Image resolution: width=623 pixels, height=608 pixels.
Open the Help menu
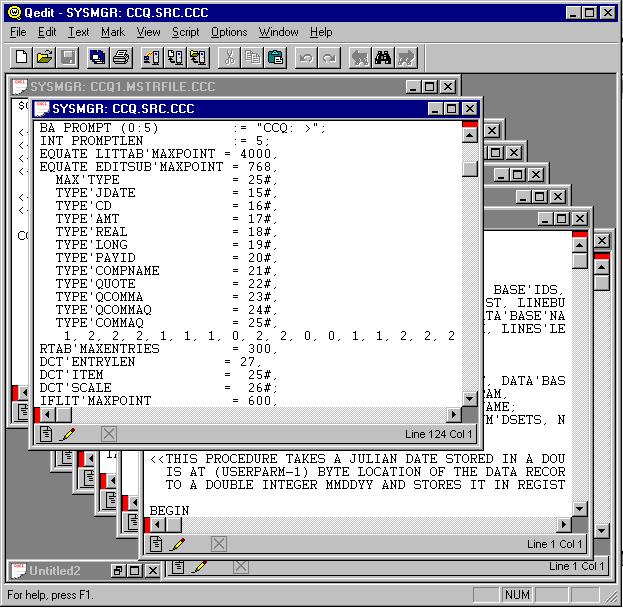pos(321,32)
